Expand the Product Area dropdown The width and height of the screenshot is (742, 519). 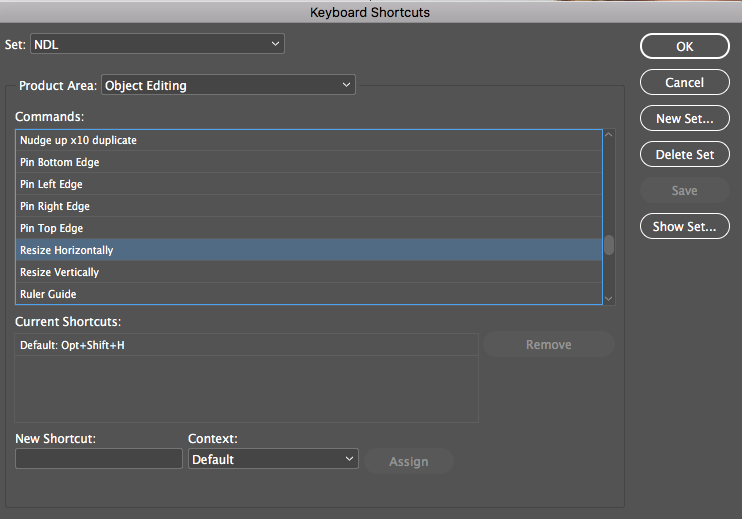point(228,85)
